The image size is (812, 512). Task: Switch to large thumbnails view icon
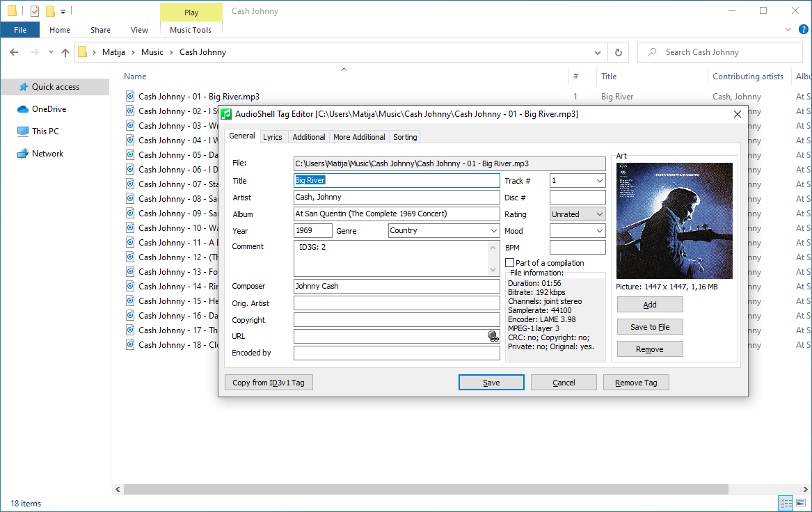pos(801,503)
